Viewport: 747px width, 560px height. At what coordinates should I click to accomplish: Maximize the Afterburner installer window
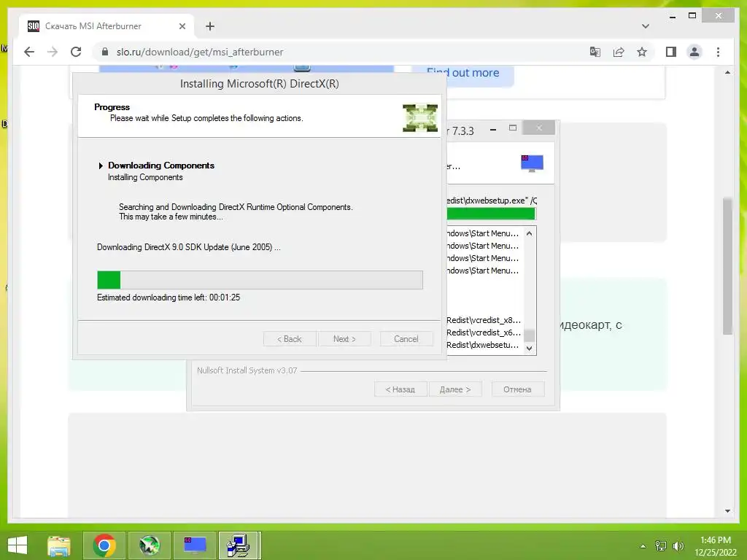tap(513, 128)
